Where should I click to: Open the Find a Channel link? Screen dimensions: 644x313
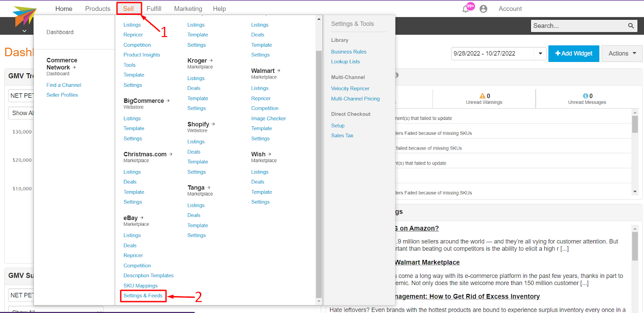tap(64, 85)
